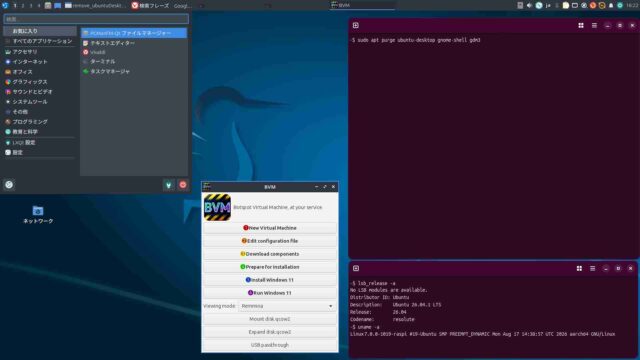Click new tab icon in upper terminal
This screenshot has width=640, height=360.
pos(356,25)
